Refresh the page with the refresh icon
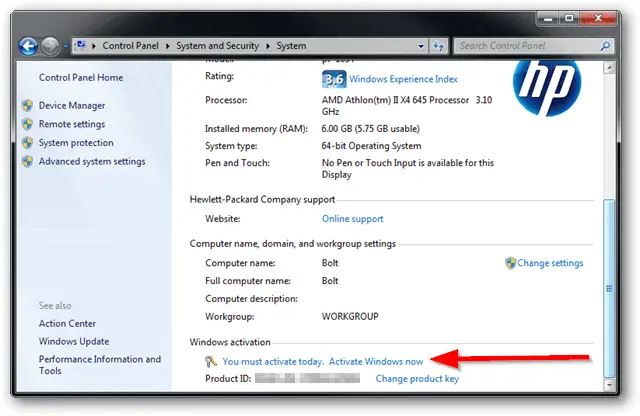Image resolution: width=640 pixels, height=416 pixels. (x=438, y=46)
